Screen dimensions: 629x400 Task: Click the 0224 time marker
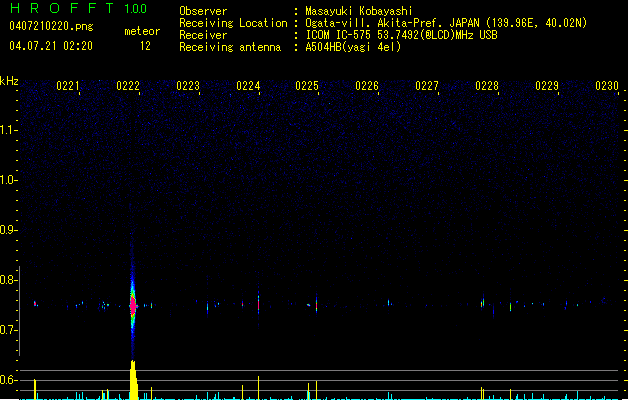pyautogui.click(x=248, y=86)
